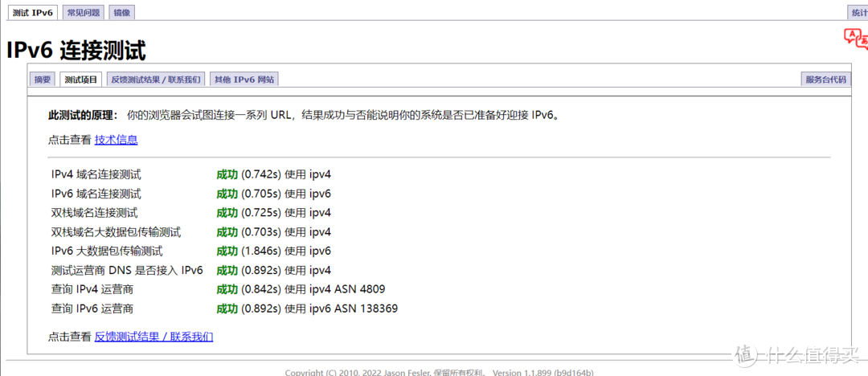Click the result 成功 (0.725s) 使用 ipv4
The height and width of the screenshot is (376, 868).
(274, 213)
